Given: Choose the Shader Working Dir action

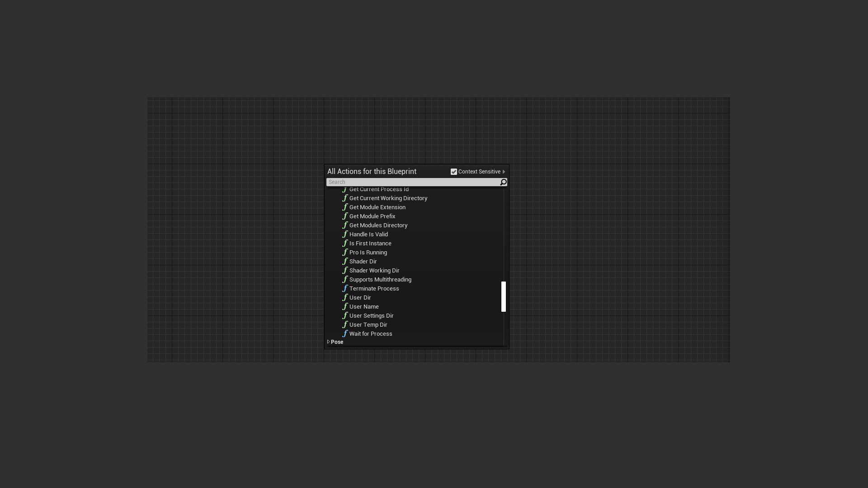Looking at the screenshot, I should coord(374,270).
